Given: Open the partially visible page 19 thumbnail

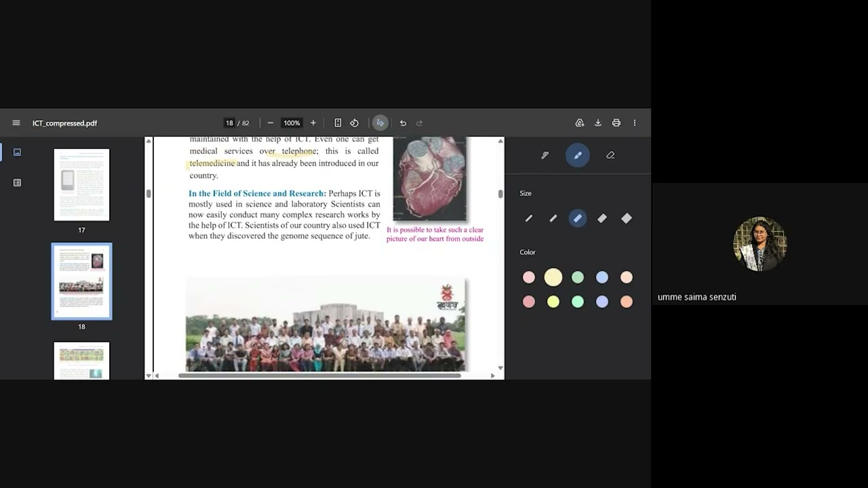Looking at the screenshot, I should [x=81, y=361].
